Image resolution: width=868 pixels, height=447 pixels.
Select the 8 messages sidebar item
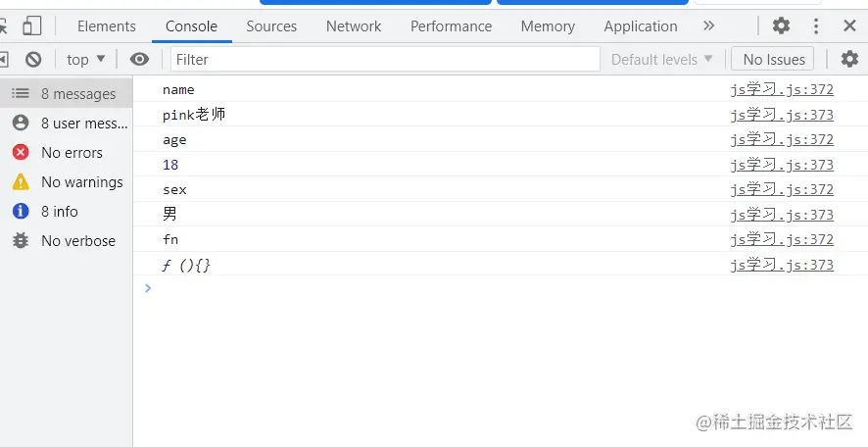(x=67, y=93)
